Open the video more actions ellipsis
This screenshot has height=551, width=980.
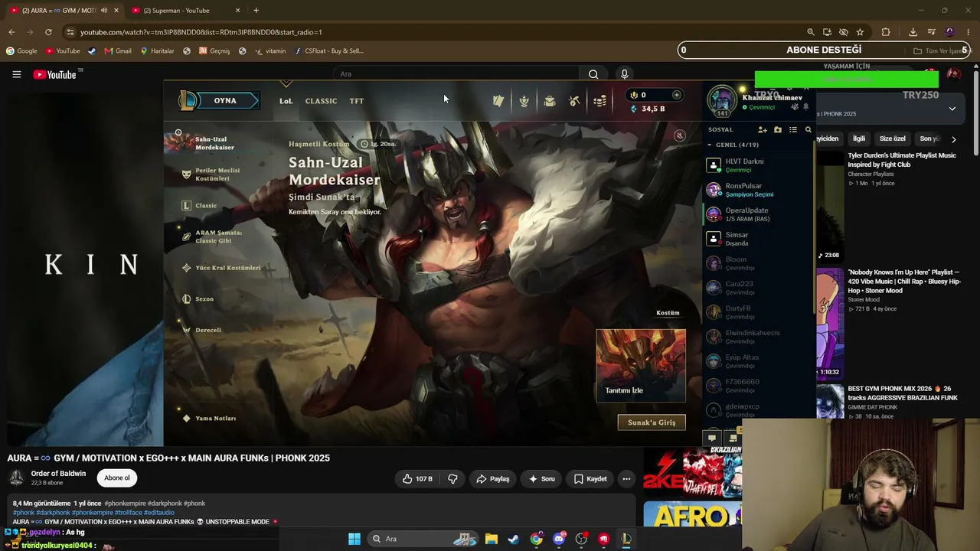tap(626, 479)
